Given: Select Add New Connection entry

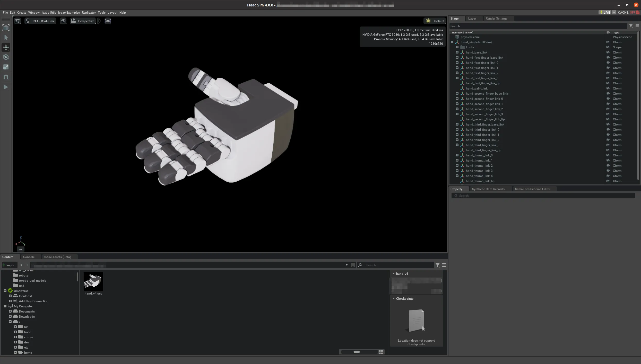Looking at the screenshot, I should click(35, 301).
